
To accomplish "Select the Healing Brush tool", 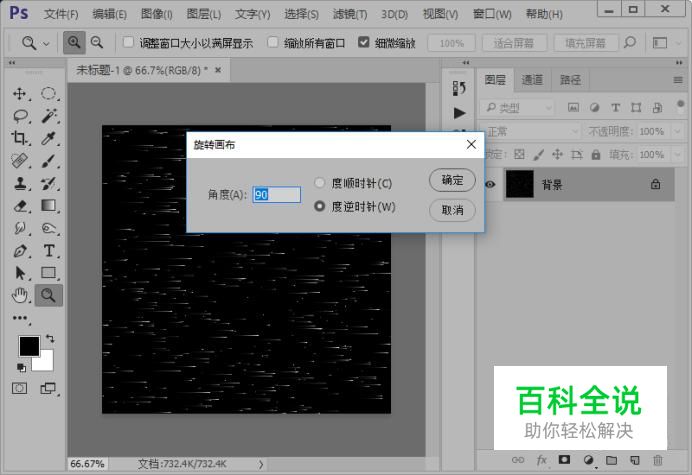I will tap(19, 161).
